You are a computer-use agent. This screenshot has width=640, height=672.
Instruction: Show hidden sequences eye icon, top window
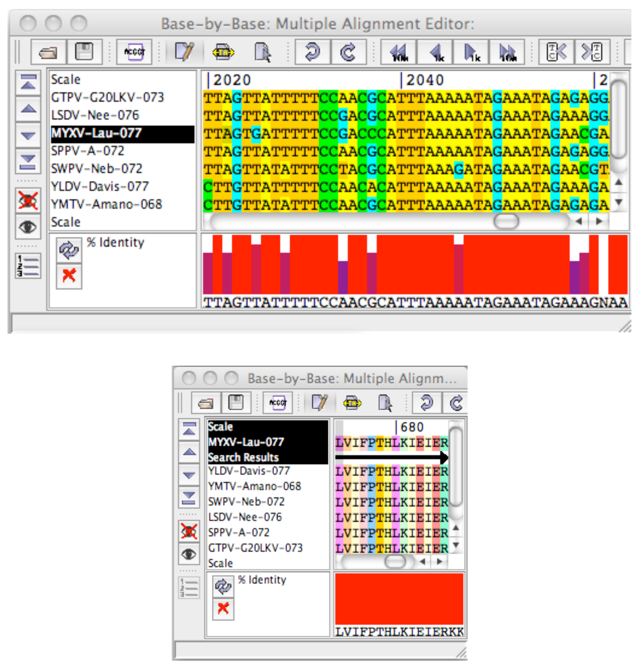pyautogui.click(x=28, y=226)
